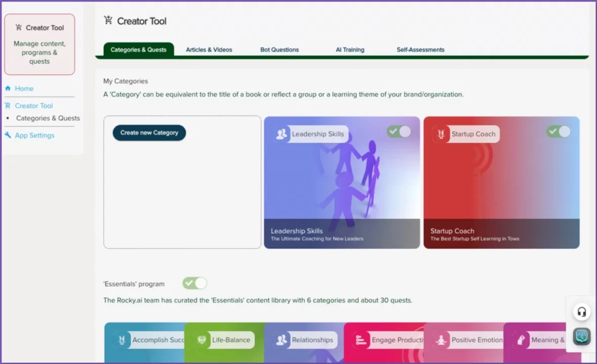Select Categories & Quests in sidebar
The width and height of the screenshot is (597, 364).
coord(48,118)
